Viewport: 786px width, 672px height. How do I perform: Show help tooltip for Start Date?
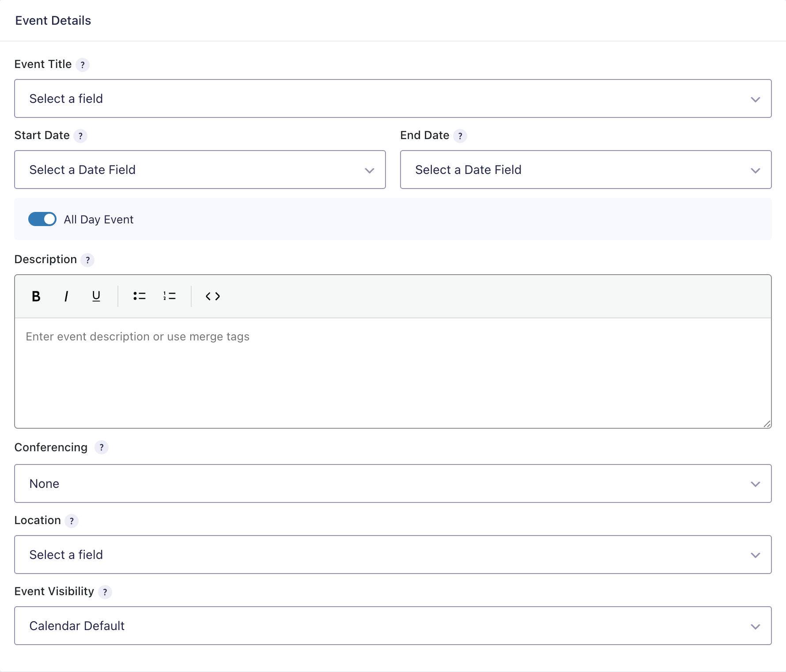(80, 136)
